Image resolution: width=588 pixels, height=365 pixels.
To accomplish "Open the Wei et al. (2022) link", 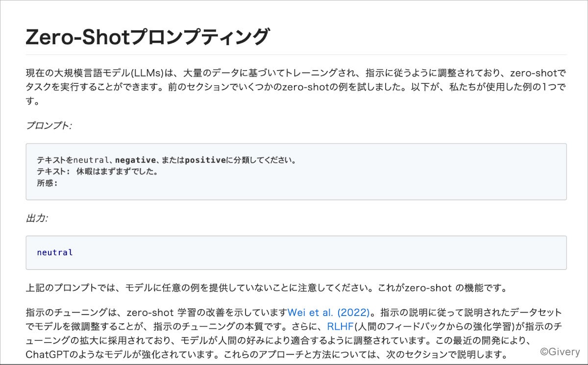I will (328, 313).
